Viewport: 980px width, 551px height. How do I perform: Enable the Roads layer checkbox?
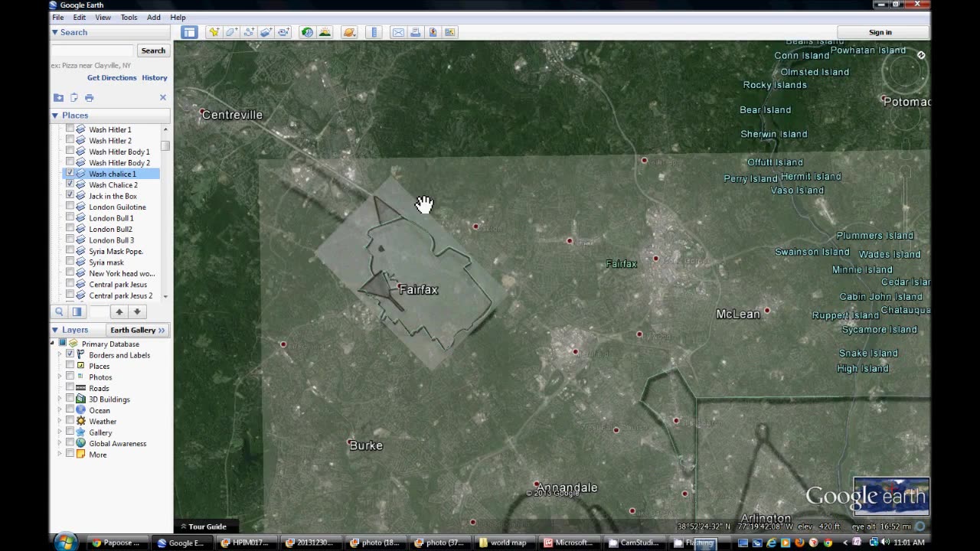70,388
